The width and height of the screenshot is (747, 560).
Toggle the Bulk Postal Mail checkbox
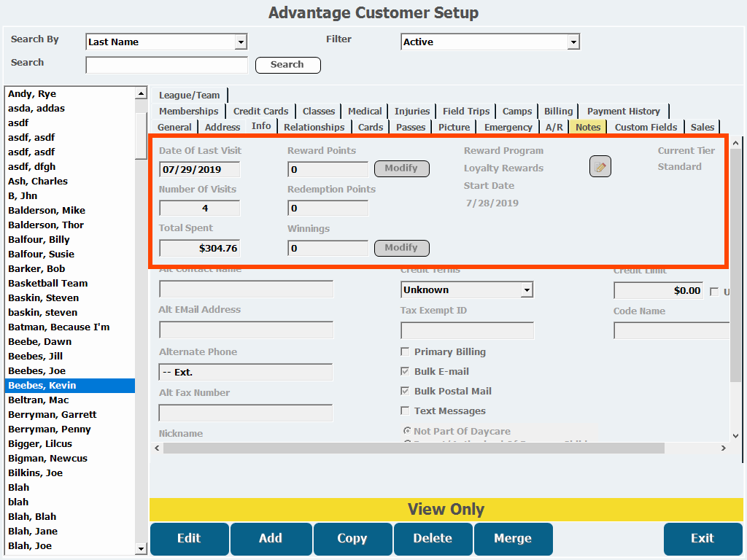(x=405, y=392)
